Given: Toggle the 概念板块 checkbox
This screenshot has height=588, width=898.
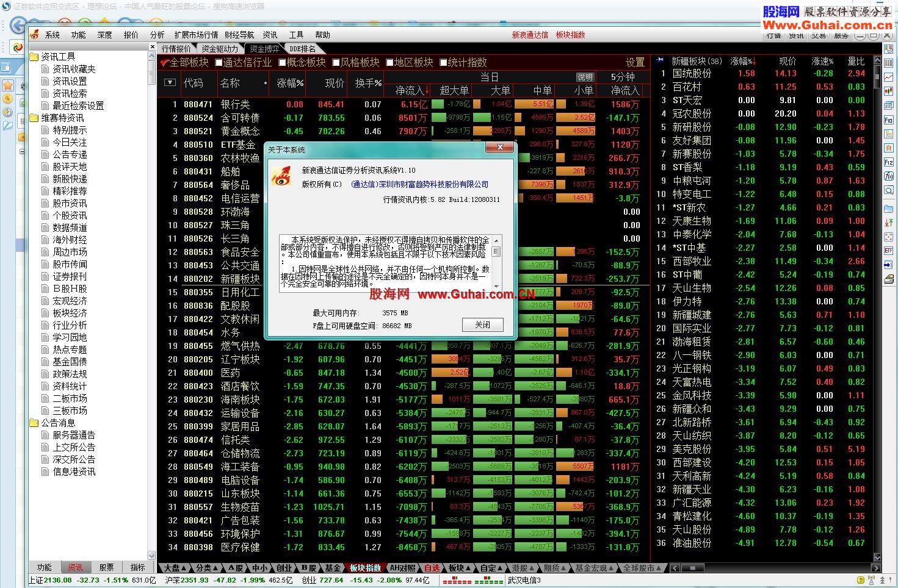Looking at the screenshot, I should click(282, 62).
